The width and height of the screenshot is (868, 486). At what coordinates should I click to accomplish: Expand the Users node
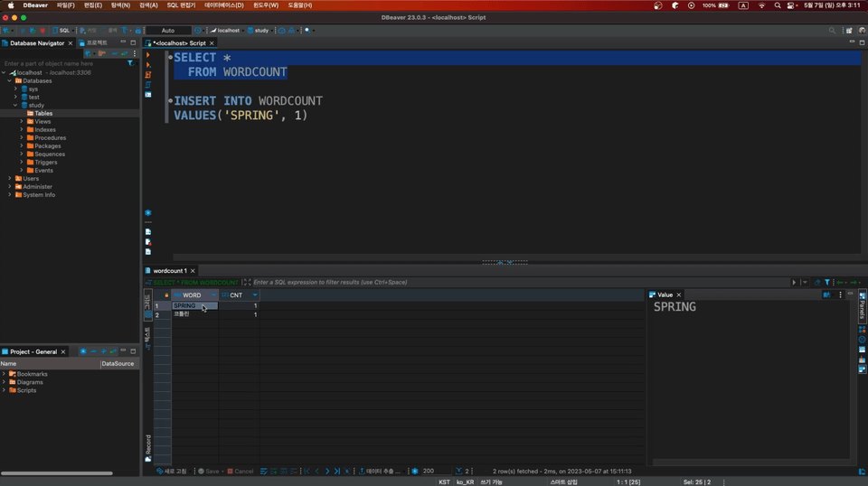(9, 179)
